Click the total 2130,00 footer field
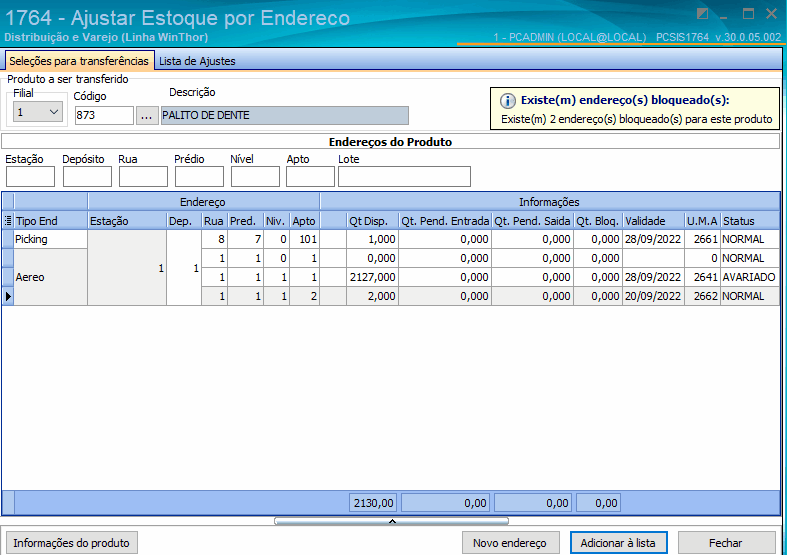 click(372, 503)
